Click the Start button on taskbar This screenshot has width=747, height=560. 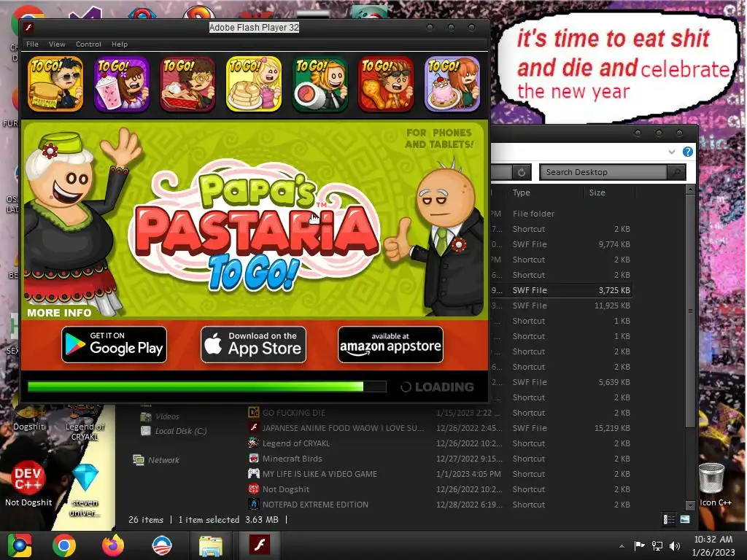20,545
